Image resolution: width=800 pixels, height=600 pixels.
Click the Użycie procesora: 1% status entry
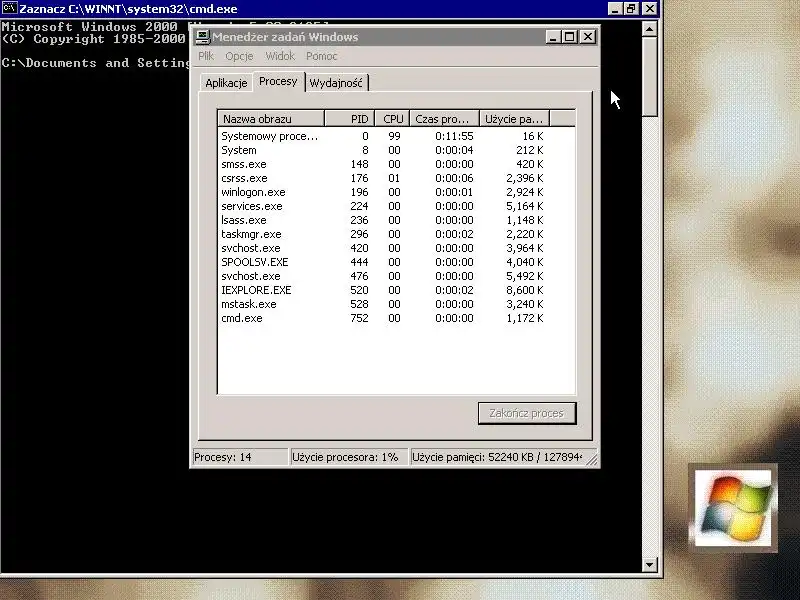coord(348,457)
